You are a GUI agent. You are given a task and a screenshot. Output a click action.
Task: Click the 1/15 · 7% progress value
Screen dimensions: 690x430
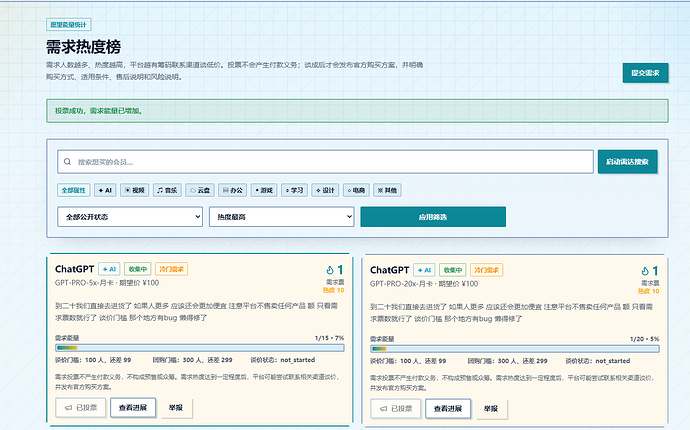point(330,338)
